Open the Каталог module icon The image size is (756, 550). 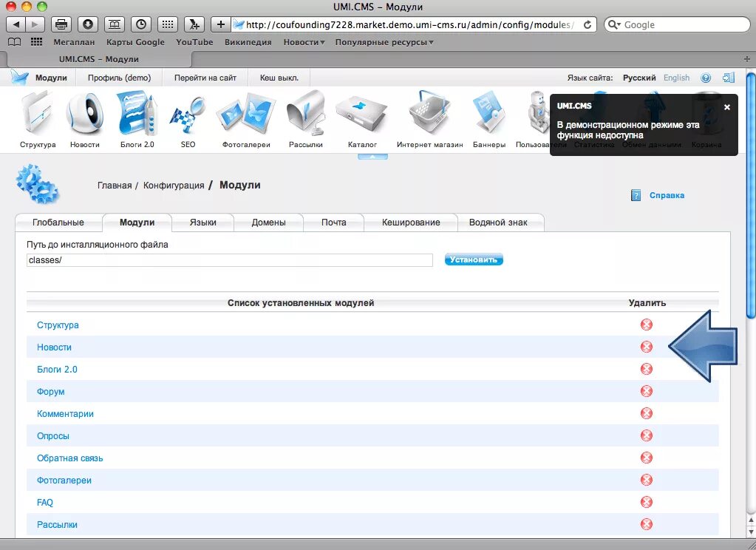(362, 116)
